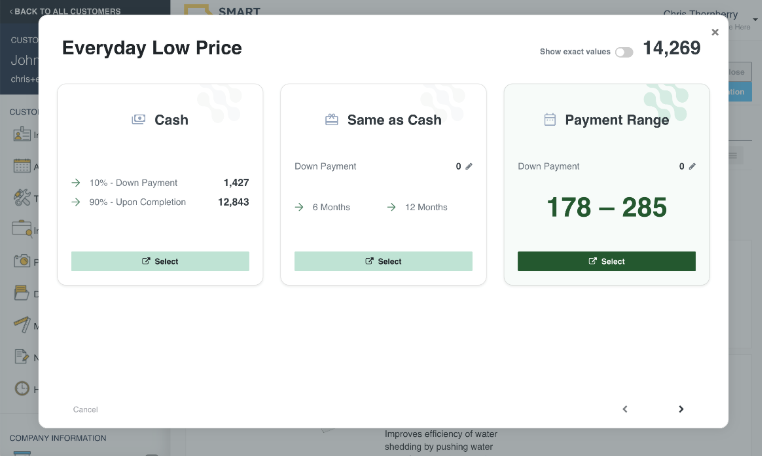Screen dimensions: 762x456
Task: Toggle Show exact values switch
Action: [x=624, y=52]
